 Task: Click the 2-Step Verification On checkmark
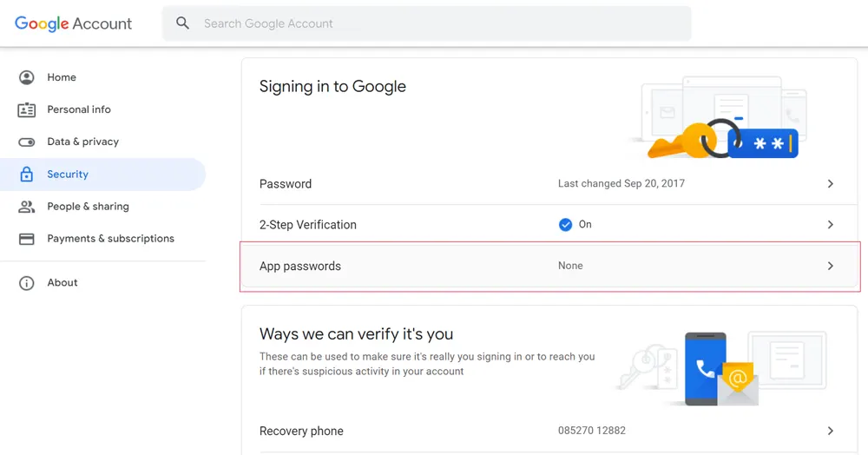pyautogui.click(x=566, y=225)
